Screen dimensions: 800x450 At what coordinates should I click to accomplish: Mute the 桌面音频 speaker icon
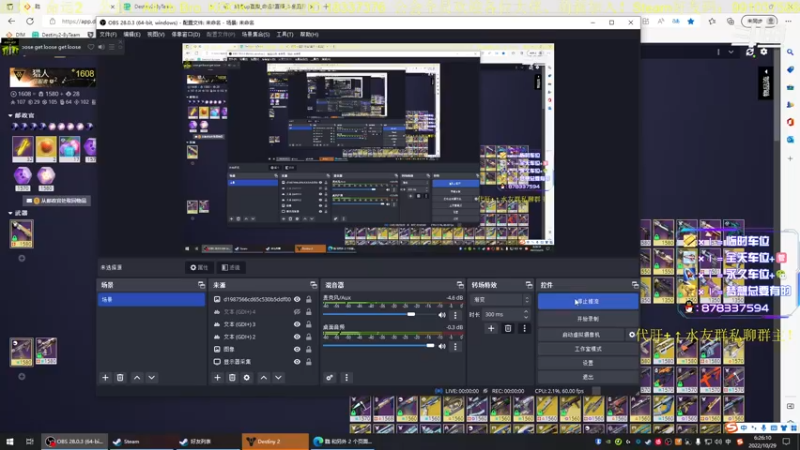coord(442,346)
